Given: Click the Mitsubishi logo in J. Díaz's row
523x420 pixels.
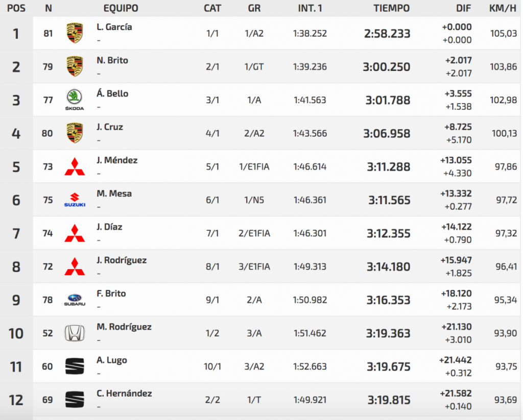Looking at the screenshot, I should [75, 233].
